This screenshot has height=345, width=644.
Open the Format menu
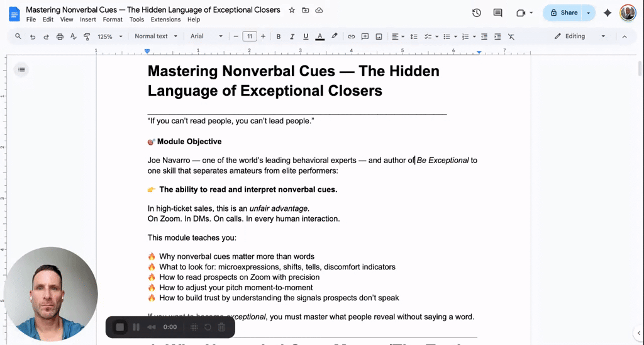(113, 20)
